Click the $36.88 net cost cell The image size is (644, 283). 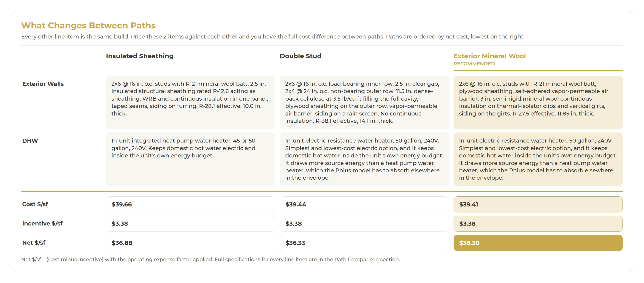(x=190, y=243)
